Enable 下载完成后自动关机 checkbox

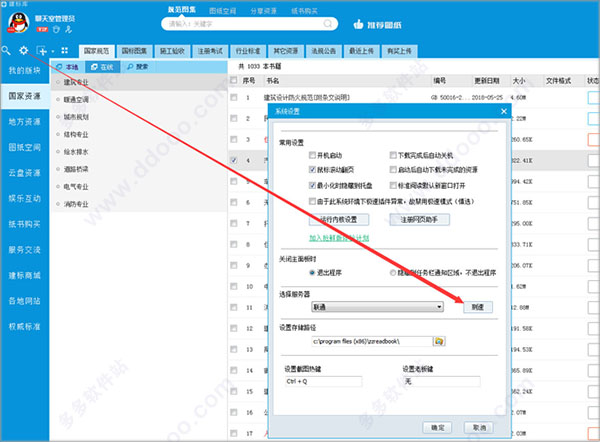[393, 155]
